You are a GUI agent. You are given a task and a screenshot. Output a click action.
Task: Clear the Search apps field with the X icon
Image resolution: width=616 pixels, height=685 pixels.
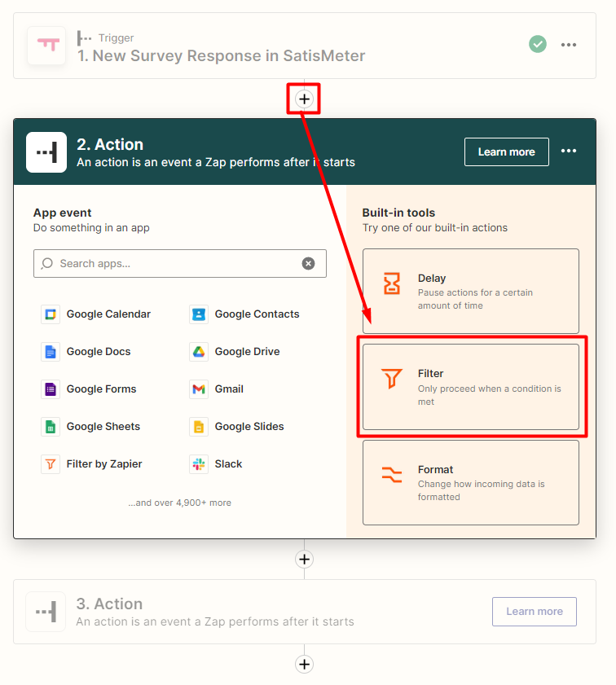pyautogui.click(x=309, y=263)
